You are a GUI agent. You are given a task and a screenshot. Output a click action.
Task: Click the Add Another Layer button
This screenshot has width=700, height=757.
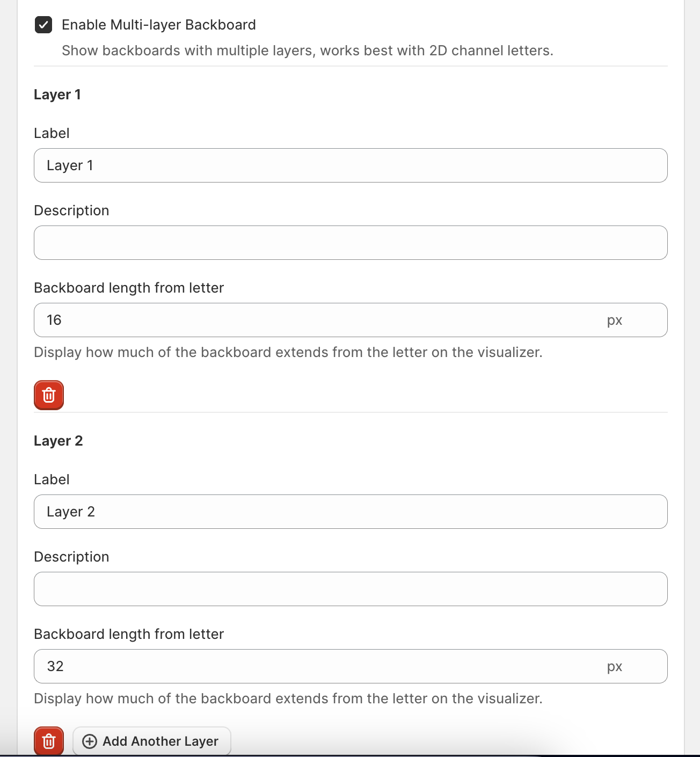click(x=152, y=741)
